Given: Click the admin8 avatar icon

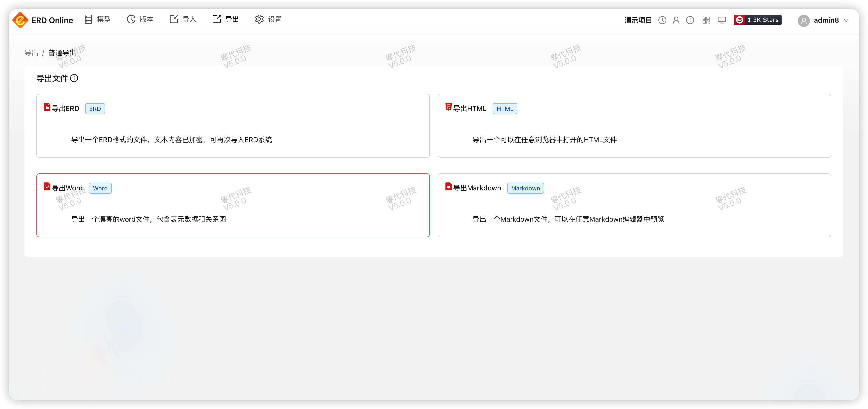Looking at the screenshot, I should [804, 21].
